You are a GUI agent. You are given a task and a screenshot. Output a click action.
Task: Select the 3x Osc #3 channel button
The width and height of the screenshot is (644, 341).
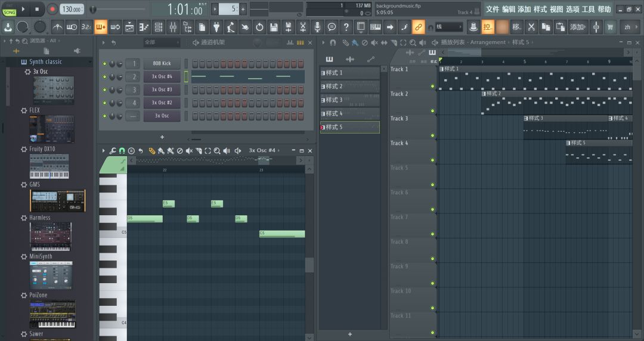[x=162, y=89]
